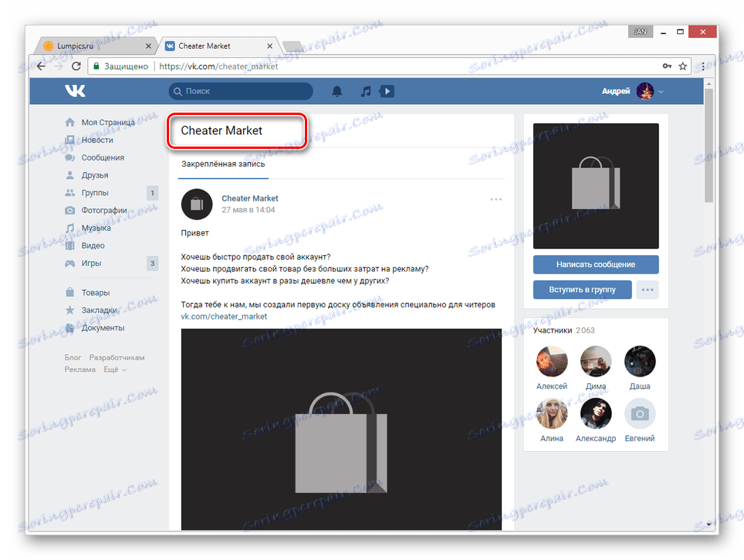Click the Написать сообщение button
744x560 pixels.
(596, 265)
